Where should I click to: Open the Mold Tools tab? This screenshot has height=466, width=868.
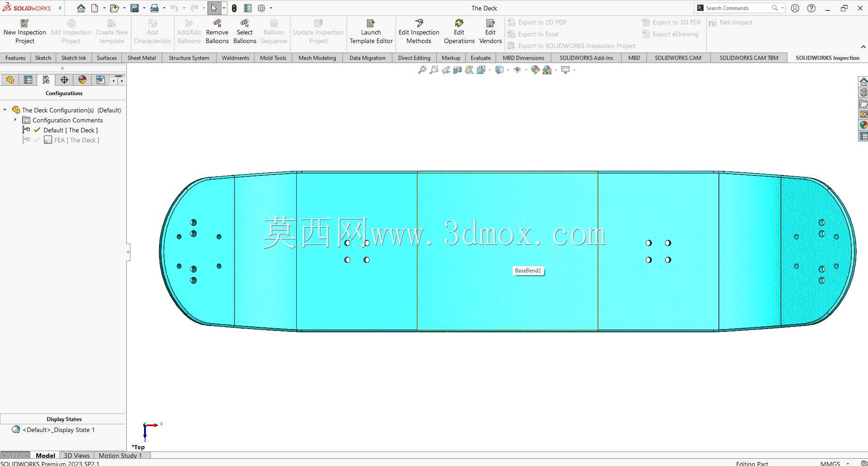pos(273,58)
